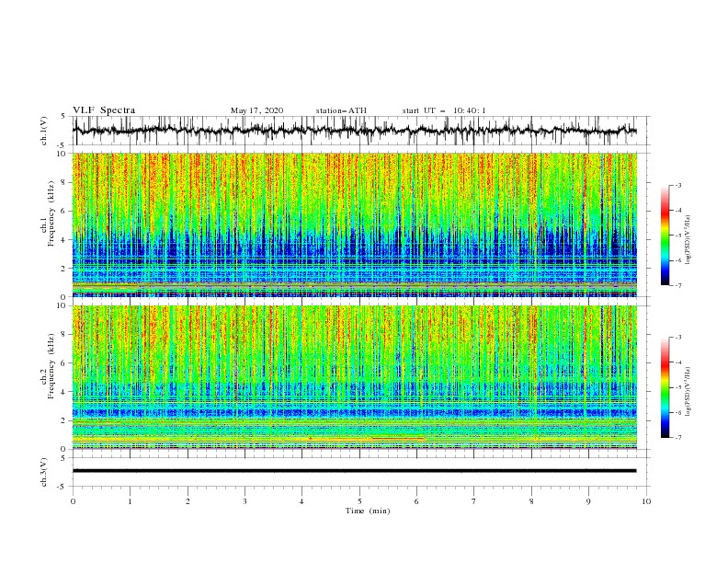Click the 'VLF Spectra' plot title
Screen dimensions: 728x563
tap(104, 110)
